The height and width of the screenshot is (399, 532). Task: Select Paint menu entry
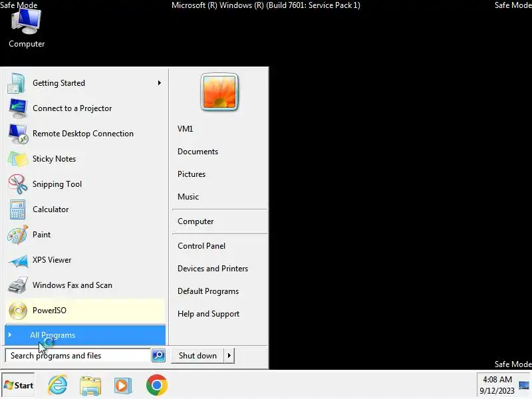84,235
